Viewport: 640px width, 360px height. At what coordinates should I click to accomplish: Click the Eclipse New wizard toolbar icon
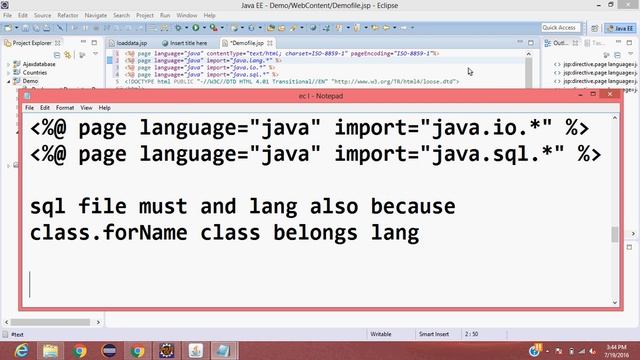(8, 28)
